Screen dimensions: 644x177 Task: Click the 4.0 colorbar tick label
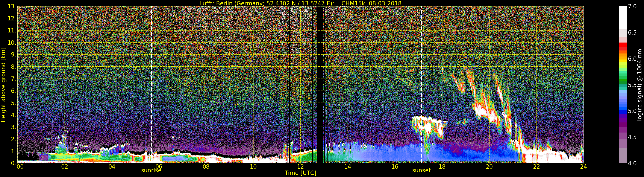pyautogui.click(x=632, y=163)
